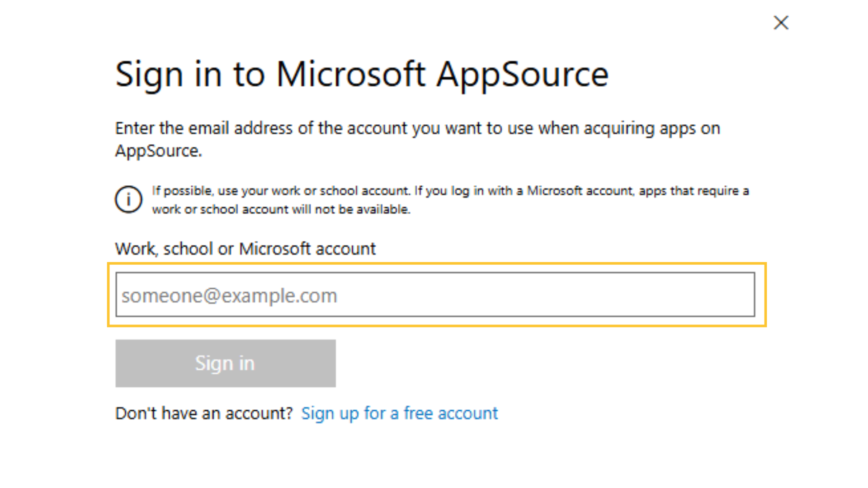The image size is (868, 488).
Task: Click the grayed-out Sign in button
Action: (x=226, y=363)
